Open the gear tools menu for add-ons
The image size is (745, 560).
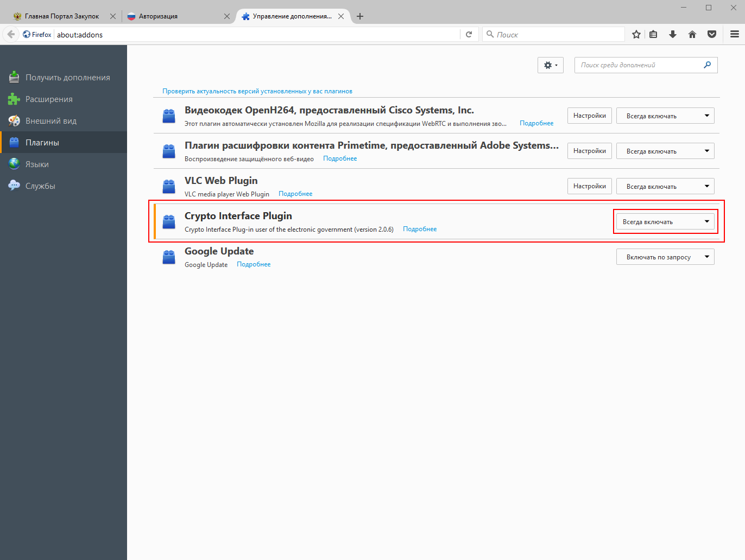point(550,65)
